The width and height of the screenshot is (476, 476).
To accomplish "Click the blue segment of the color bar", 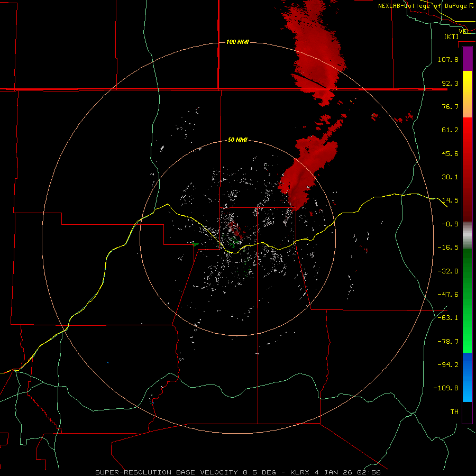I will pos(467,377).
